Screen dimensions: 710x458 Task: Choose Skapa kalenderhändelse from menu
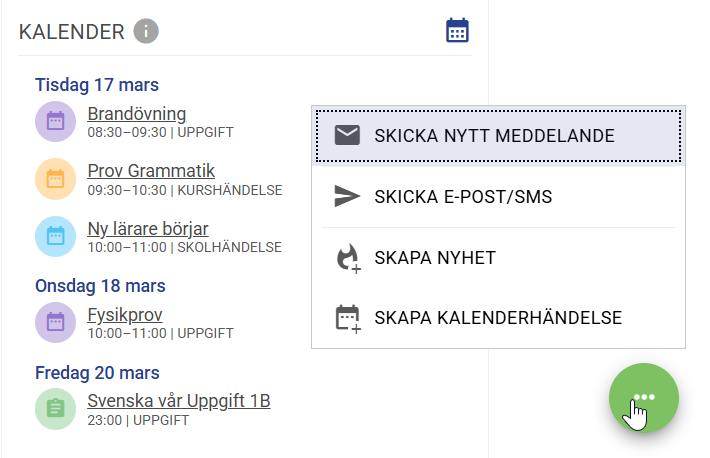click(498, 318)
